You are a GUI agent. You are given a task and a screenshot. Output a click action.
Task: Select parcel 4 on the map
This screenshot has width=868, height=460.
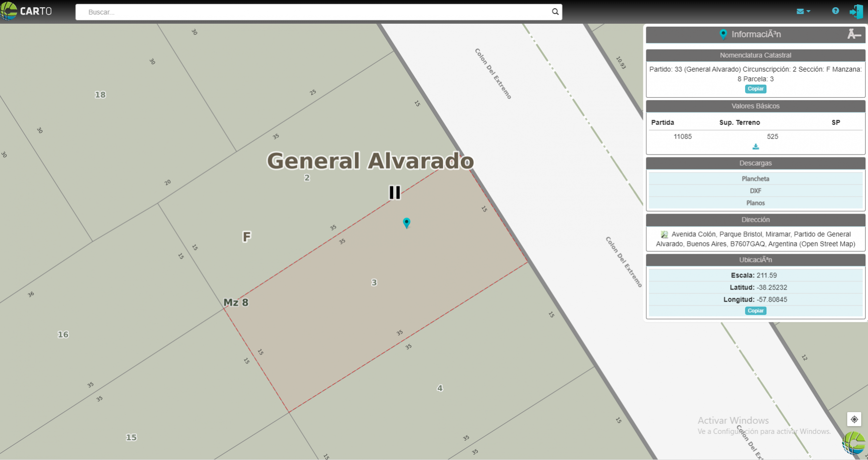[x=440, y=388]
